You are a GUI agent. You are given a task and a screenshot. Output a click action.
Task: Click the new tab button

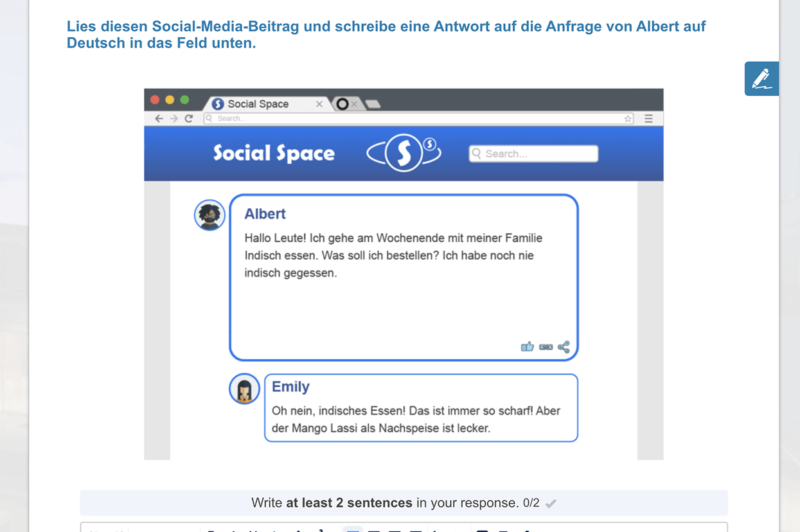point(373,104)
